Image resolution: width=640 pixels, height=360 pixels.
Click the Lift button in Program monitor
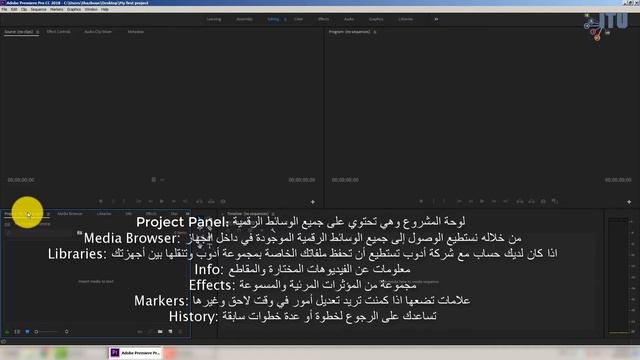coord(520,201)
